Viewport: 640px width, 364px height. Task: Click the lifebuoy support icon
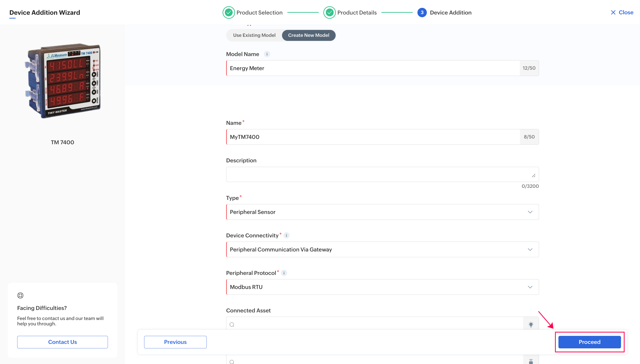(20, 295)
